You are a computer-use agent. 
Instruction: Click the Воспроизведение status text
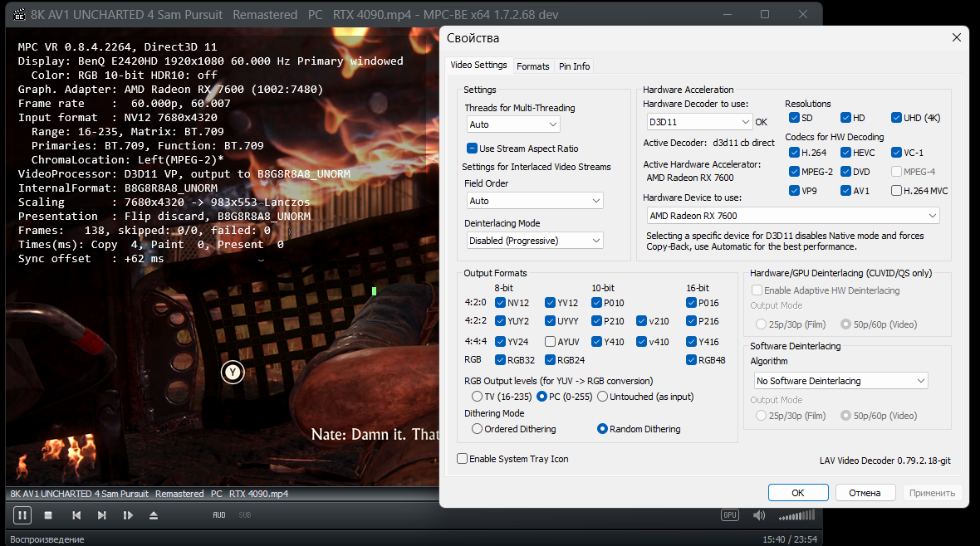pos(47,539)
